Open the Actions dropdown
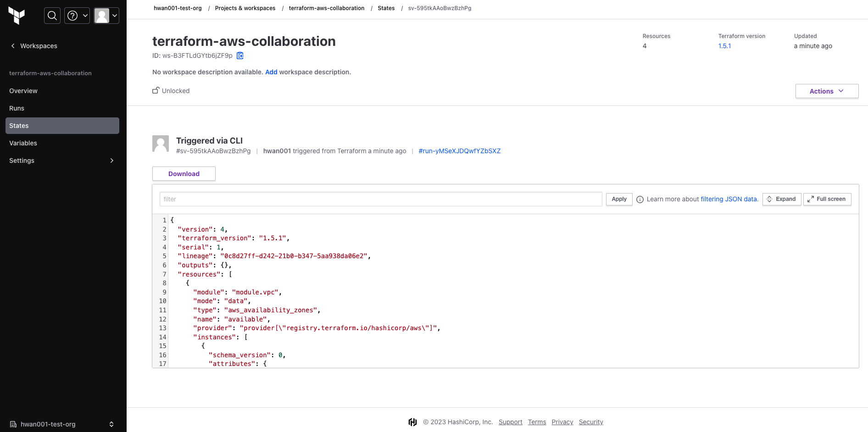Viewport: 868px width, 432px height. pyautogui.click(x=827, y=91)
